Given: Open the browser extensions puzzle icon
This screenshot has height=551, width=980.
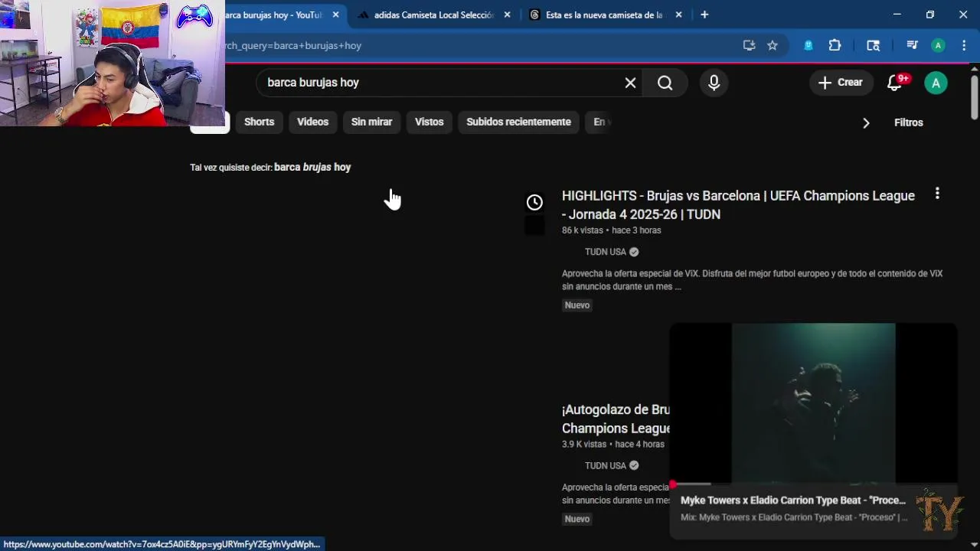Looking at the screenshot, I should 835,45.
